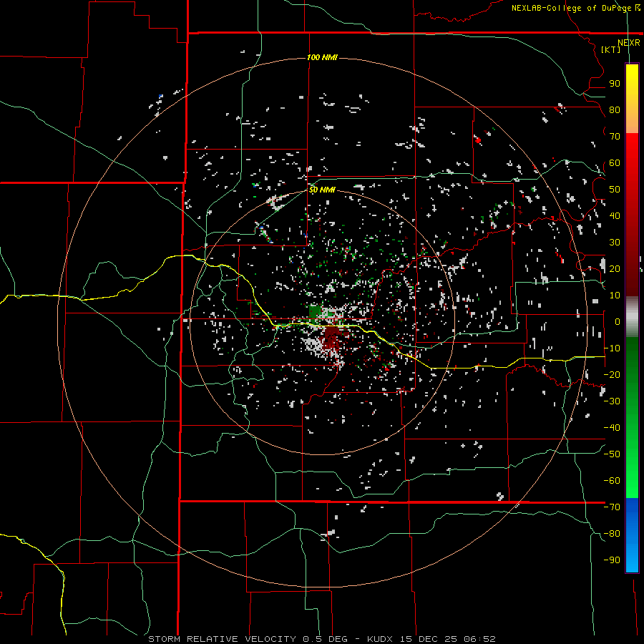Screen dimensions: 644x644
Task: Click the 15 DEC 25 date text
Action: point(429,639)
